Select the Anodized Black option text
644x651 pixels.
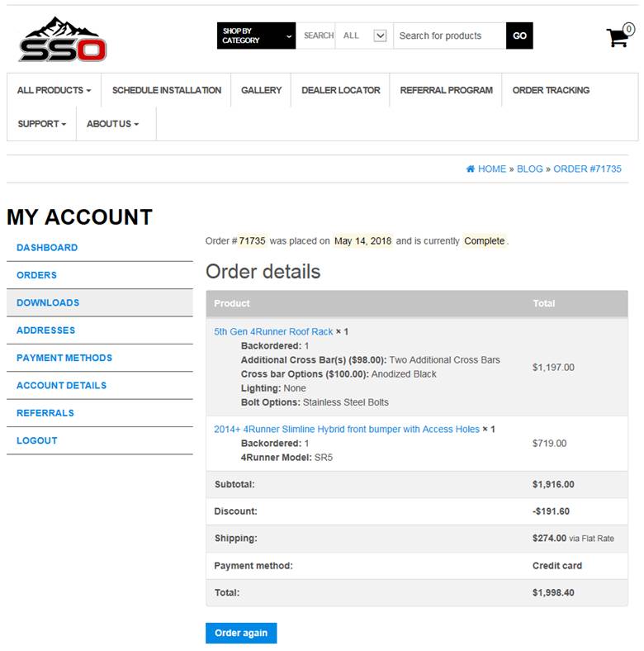tap(404, 374)
